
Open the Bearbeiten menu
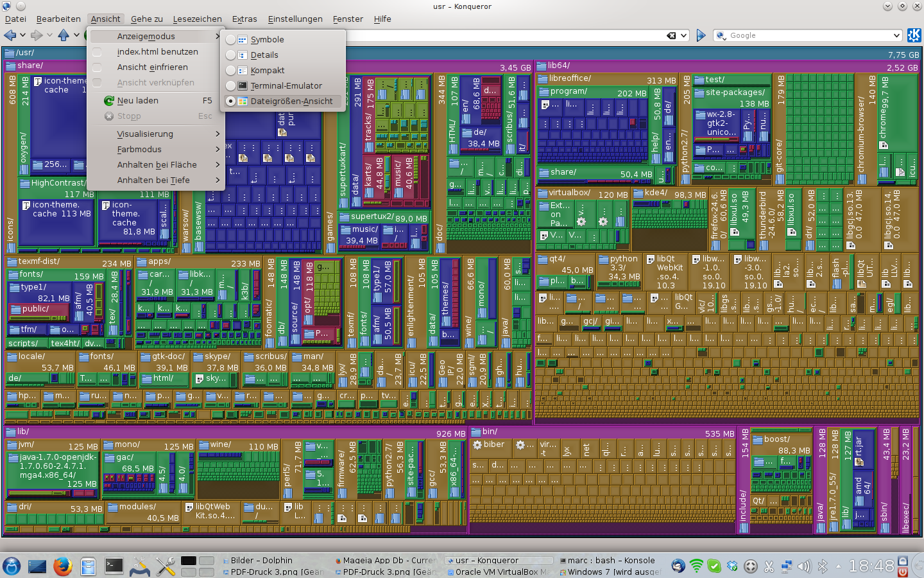click(58, 19)
